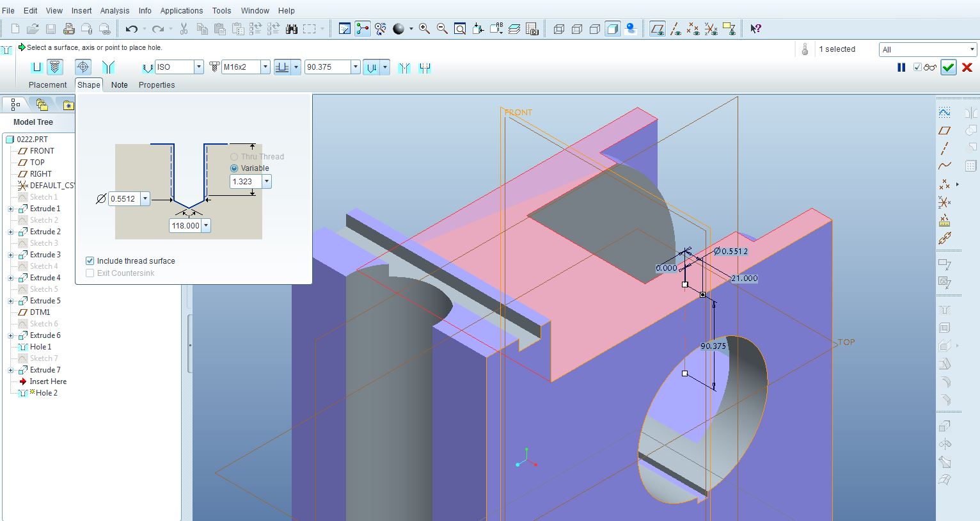Open the ISO thread standard dropdown
This screenshot has height=521, width=980.
[x=199, y=67]
